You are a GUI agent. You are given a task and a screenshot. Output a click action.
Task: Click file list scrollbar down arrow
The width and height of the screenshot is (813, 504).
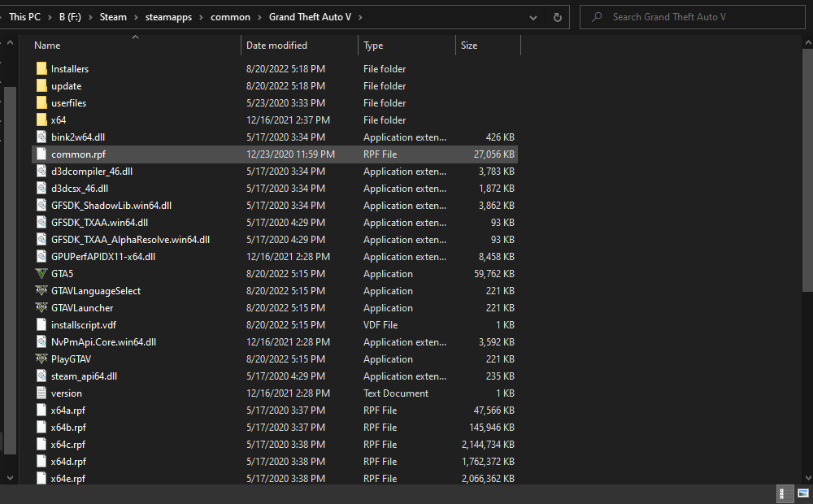(x=807, y=477)
